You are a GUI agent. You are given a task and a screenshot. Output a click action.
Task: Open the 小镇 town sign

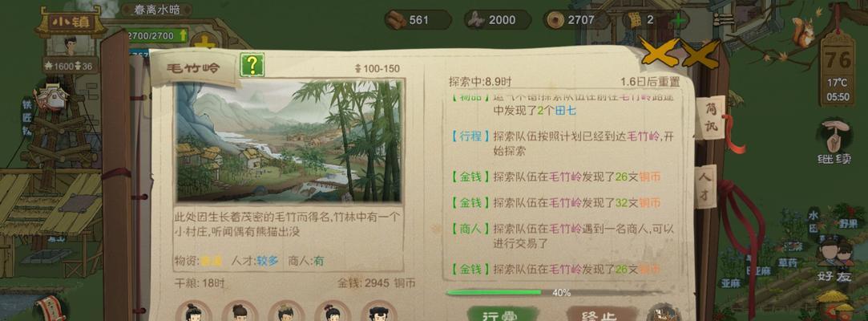(70, 22)
